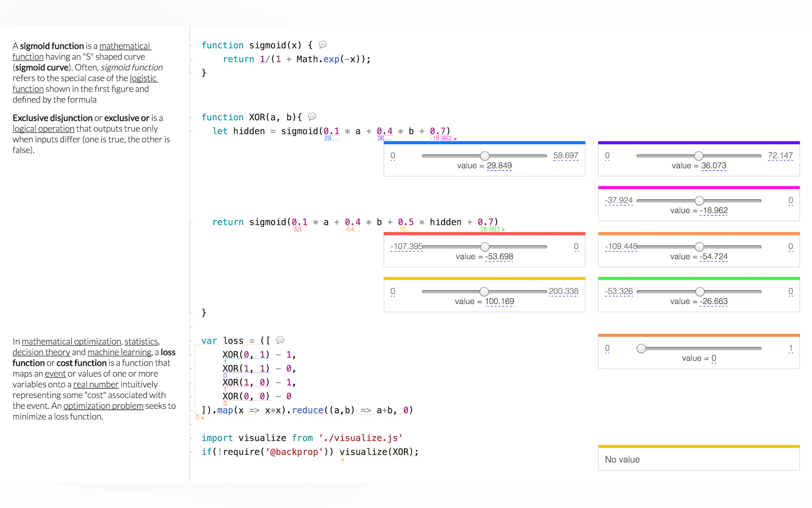The width and height of the screenshot is (812, 508).
Task: Click editable value 36.073 in purple panel
Action: pyautogui.click(x=713, y=166)
